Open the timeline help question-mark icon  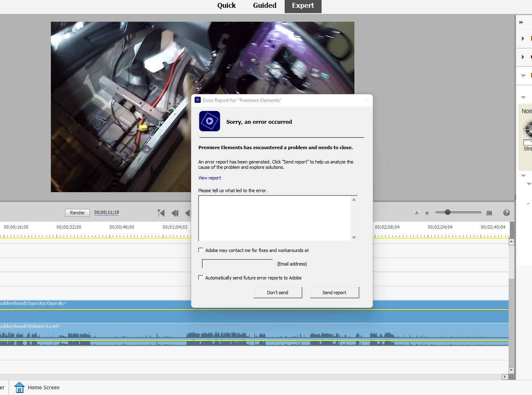click(x=506, y=212)
